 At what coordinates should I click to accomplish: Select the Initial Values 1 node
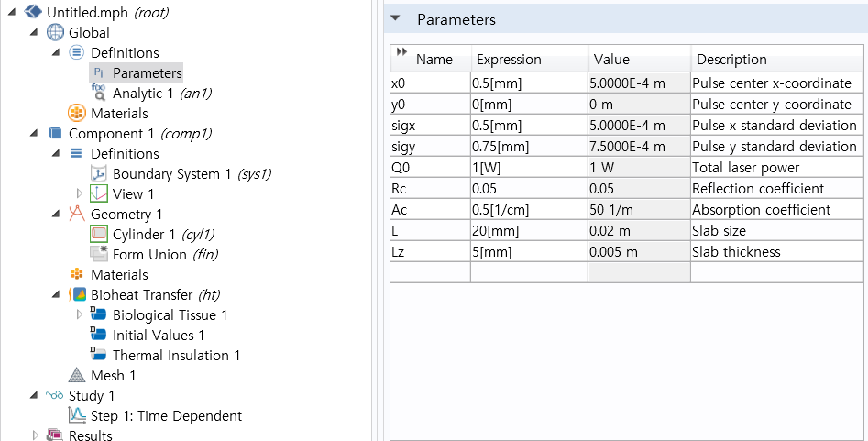click(159, 336)
